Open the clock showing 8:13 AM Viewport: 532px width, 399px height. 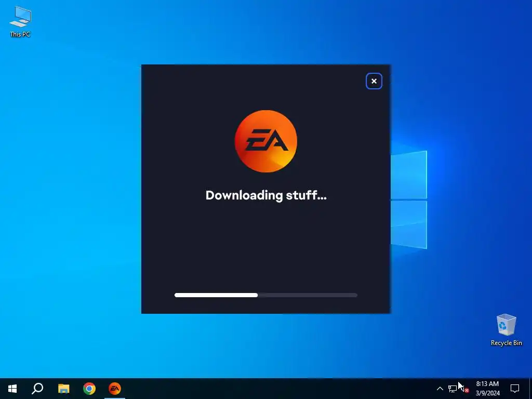click(x=487, y=389)
